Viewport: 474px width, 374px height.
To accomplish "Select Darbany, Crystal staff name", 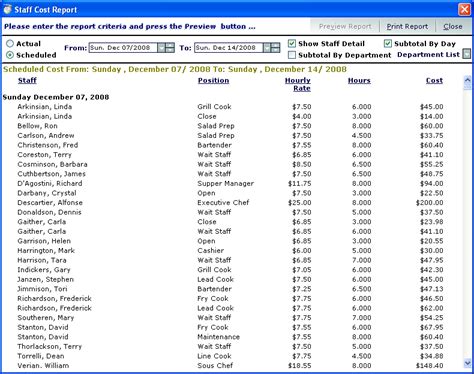I will pyautogui.click(x=47, y=193).
